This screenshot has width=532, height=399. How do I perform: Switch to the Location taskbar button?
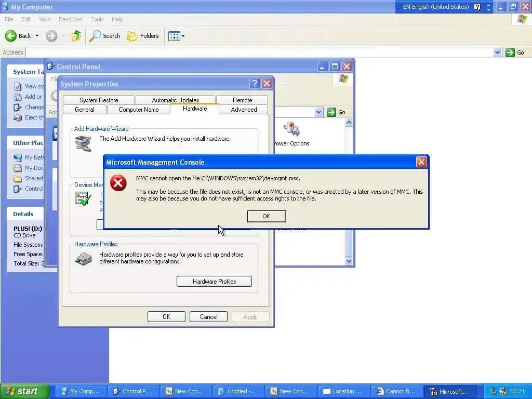(x=343, y=391)
